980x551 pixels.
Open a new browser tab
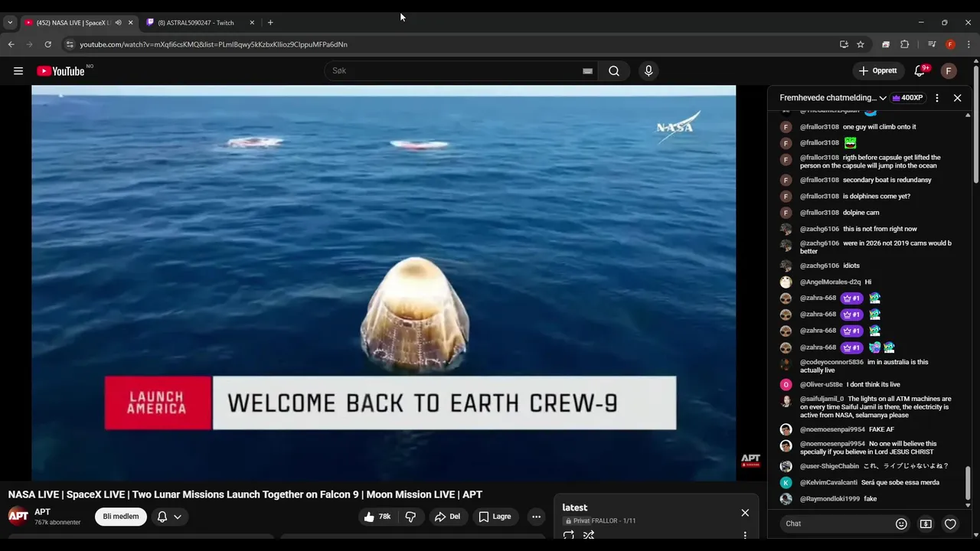tap(270, 23)
